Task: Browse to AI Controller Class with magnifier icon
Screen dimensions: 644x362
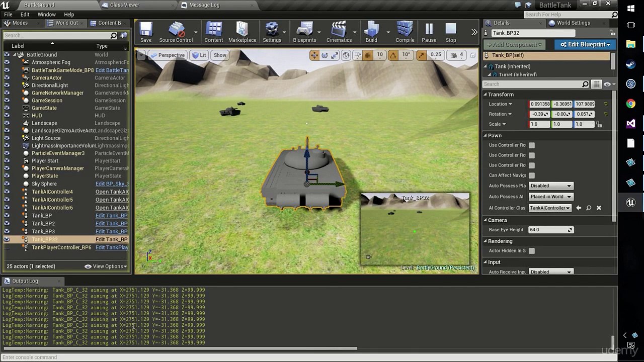Action: click(589, 208)
